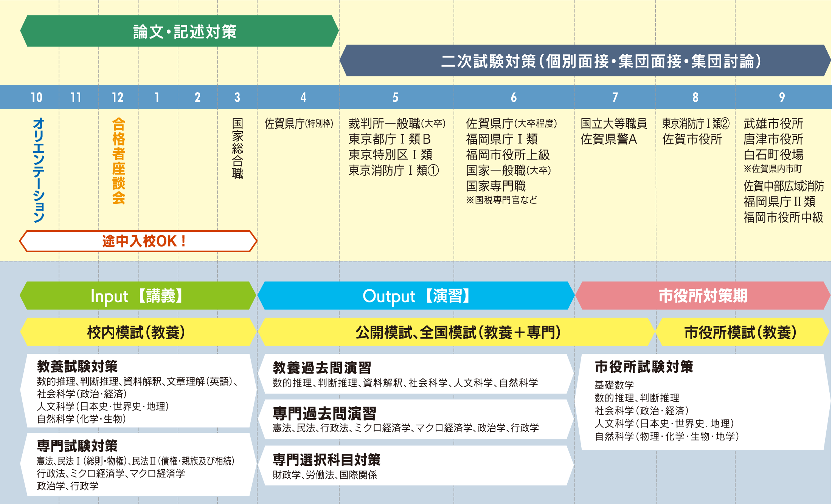The image size is (832, 504).
Task: Click 福岡県庁Ⅰ類 entry
Action: [502, 139]
